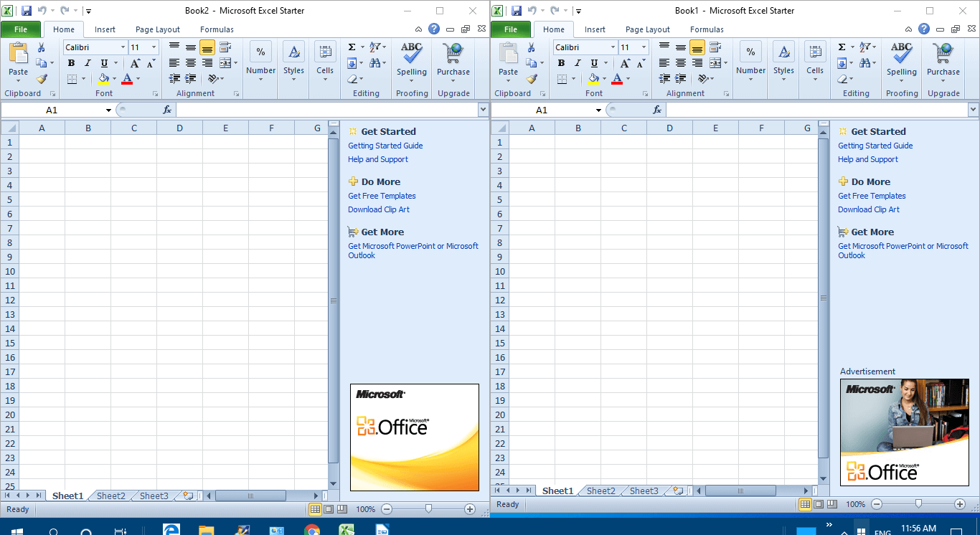
Task: Toggle Underline formatting in Book1
Action: tap(594, 63)
